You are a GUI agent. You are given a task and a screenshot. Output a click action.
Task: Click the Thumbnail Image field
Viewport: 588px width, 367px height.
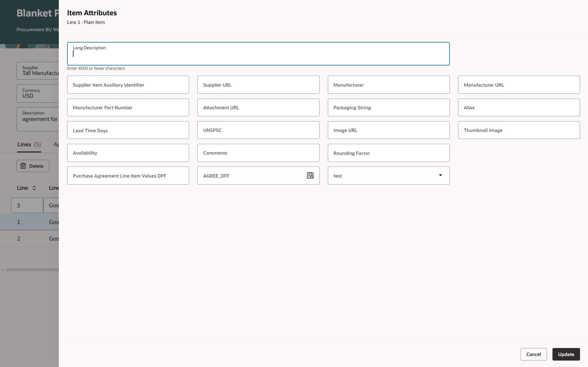click(519, 130)
